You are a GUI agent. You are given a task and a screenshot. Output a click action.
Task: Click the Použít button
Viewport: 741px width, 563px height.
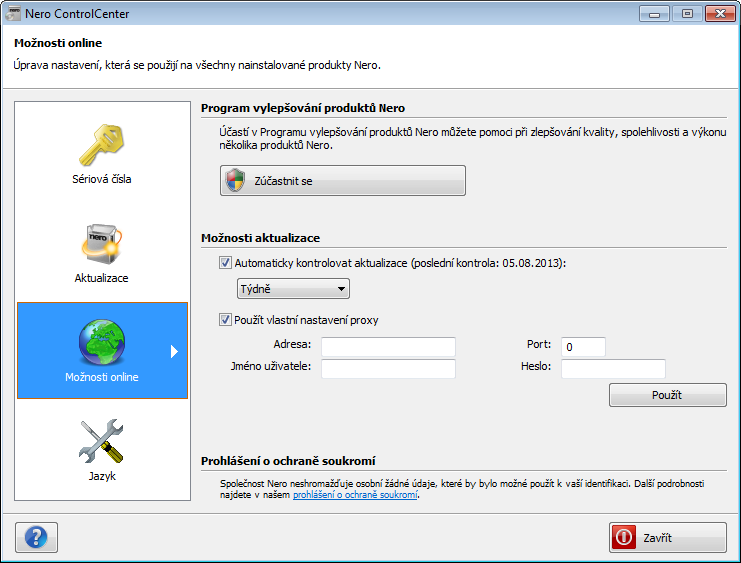668,395
